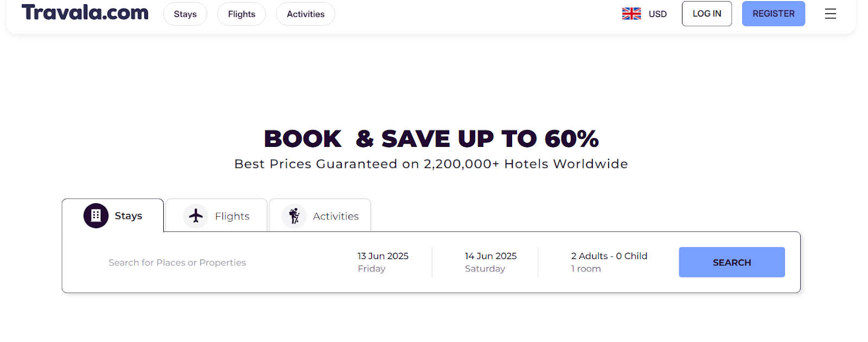Image resolution: width=868 pixels, height=342 pixels.
Task: Click the Stays building icon
Action: (x=96, y=216)
